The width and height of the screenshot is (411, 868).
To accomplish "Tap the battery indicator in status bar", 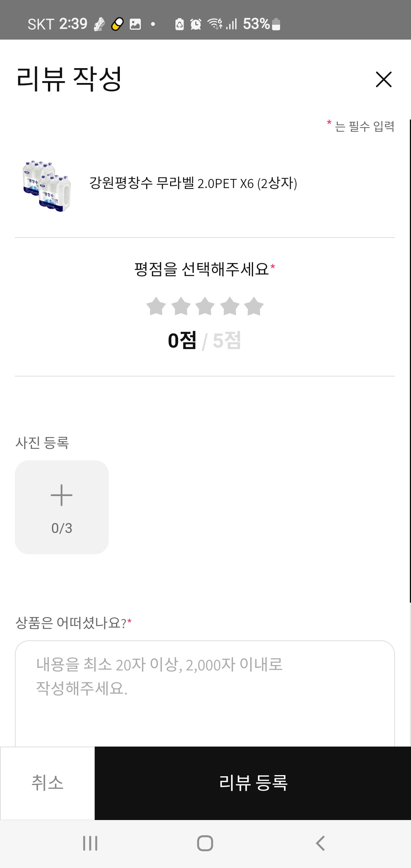I will point(277,24).
